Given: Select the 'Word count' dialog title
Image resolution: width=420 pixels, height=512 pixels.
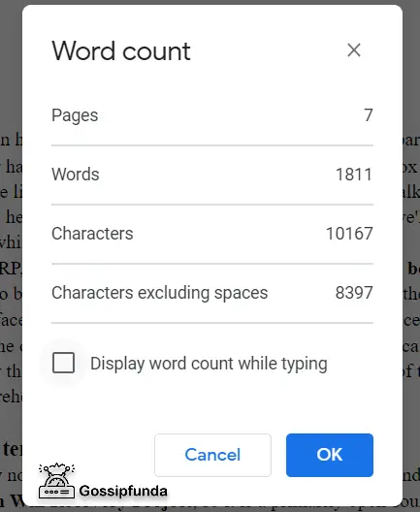Looking at the screenshot, I should [121, 51].
